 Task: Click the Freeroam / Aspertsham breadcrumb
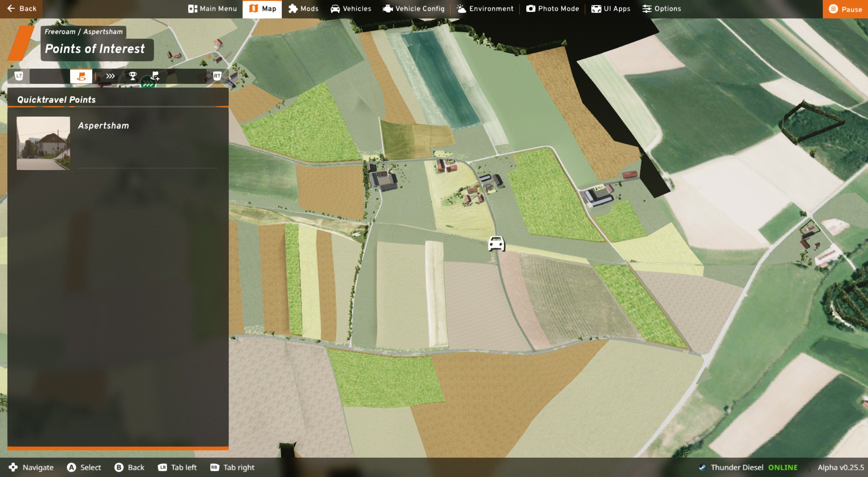83,32
